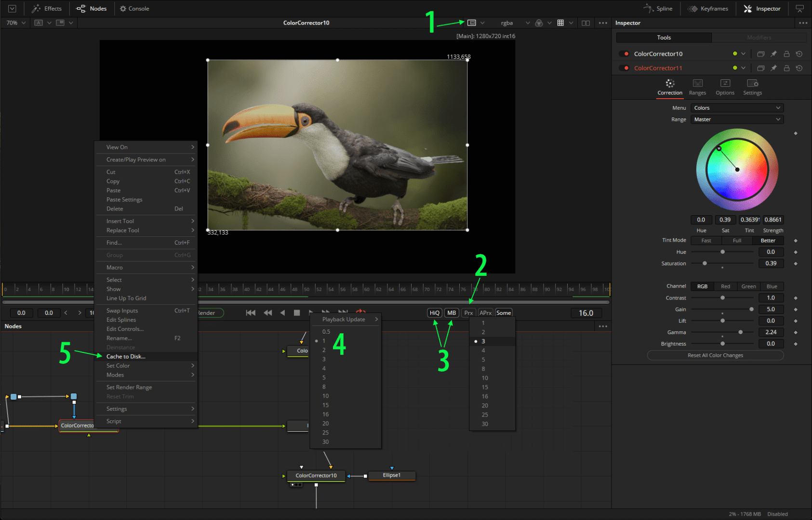Open the Keyframes panel
Image resolution: width=812 pixels, height=520 pixels.
tap(708, 8)
